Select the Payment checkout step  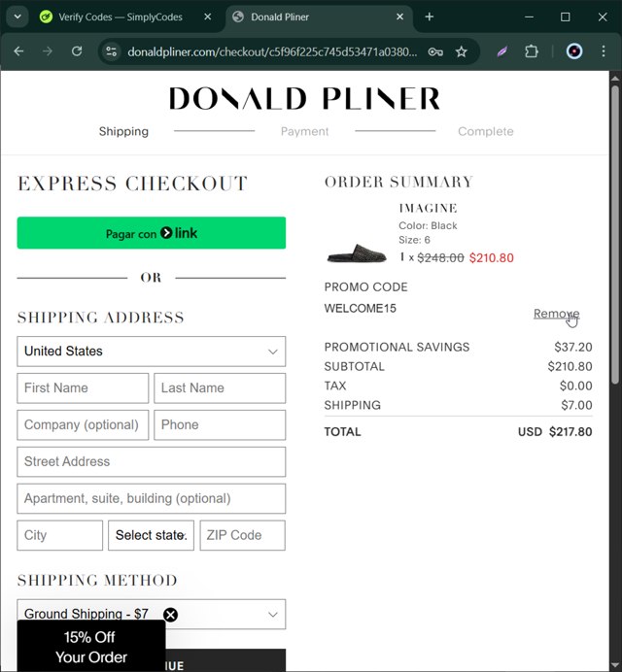click(x=304, y=131)
